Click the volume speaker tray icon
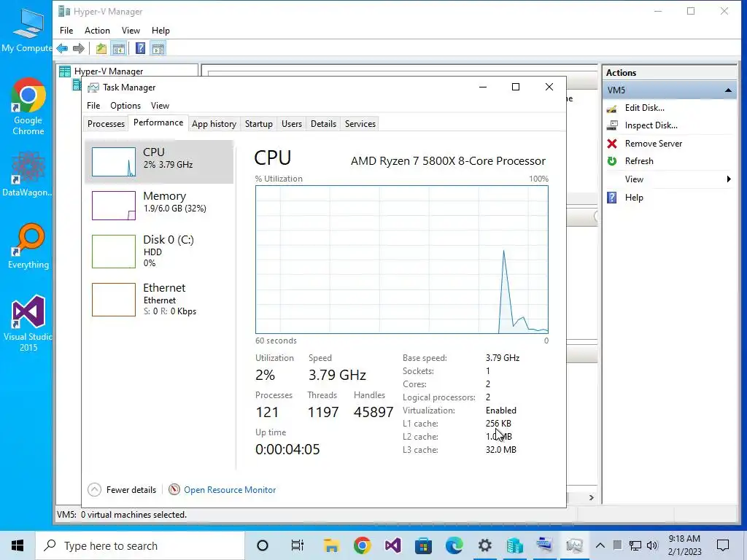The image size is (747, 560). click(x=652, y=545)
